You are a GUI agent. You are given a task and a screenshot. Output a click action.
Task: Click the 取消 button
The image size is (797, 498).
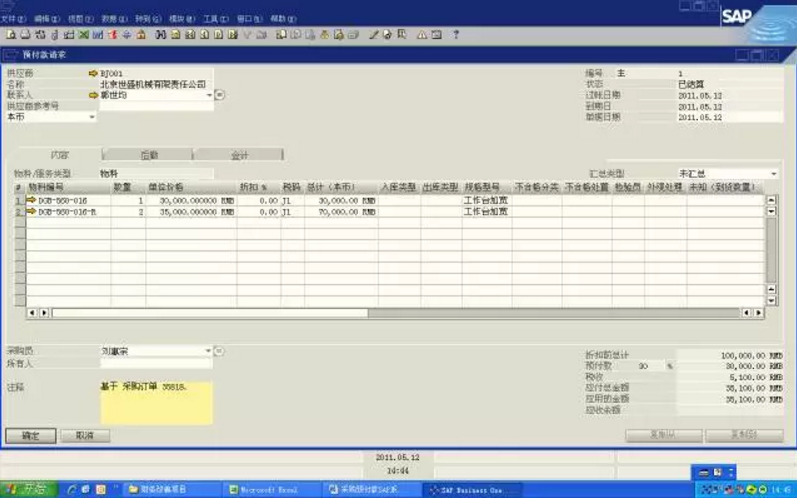tap(85, 435)
